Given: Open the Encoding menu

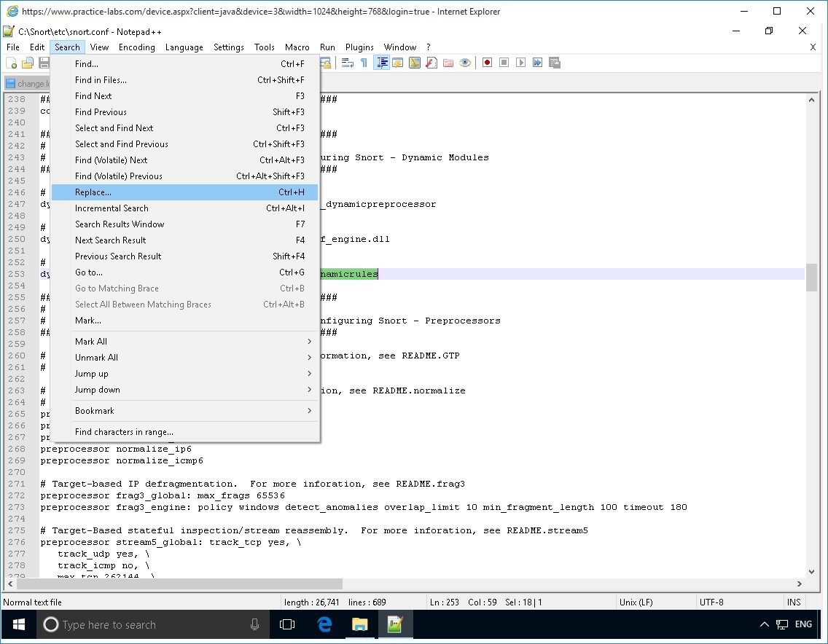Looking at the screenshot, I should click(137, 47).
